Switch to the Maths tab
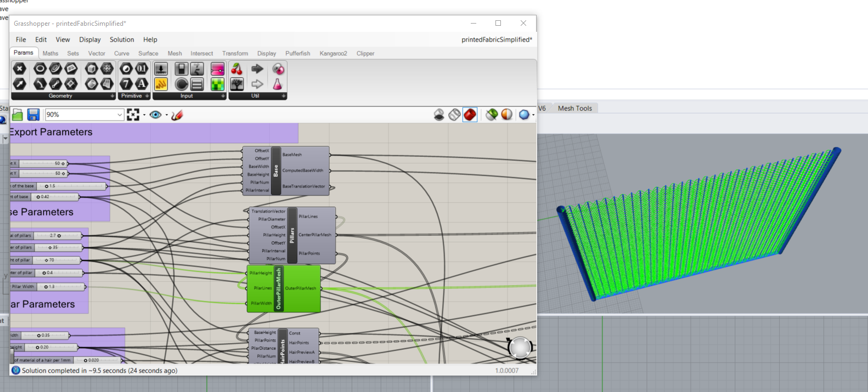868x392 pixels. [x=50, y=53]
